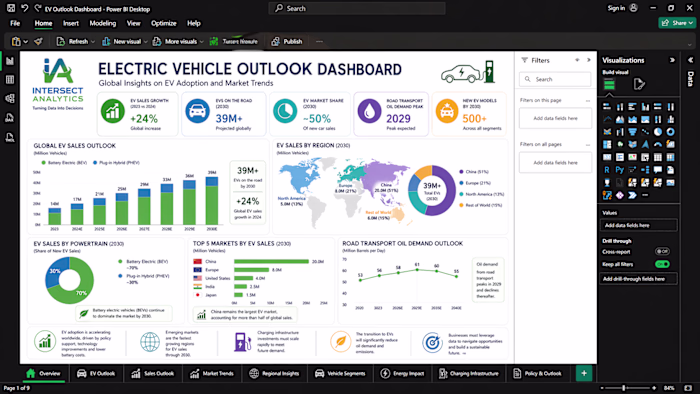Switch to the Insert ribbon tab
Image resolution: width=700 pixels, height=394 pixels.
pyautogui.click(x=71, y=23)
